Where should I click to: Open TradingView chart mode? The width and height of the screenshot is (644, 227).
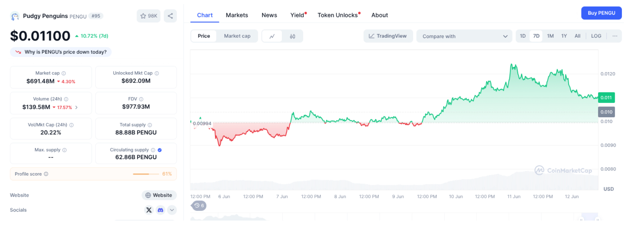(388, 36)
